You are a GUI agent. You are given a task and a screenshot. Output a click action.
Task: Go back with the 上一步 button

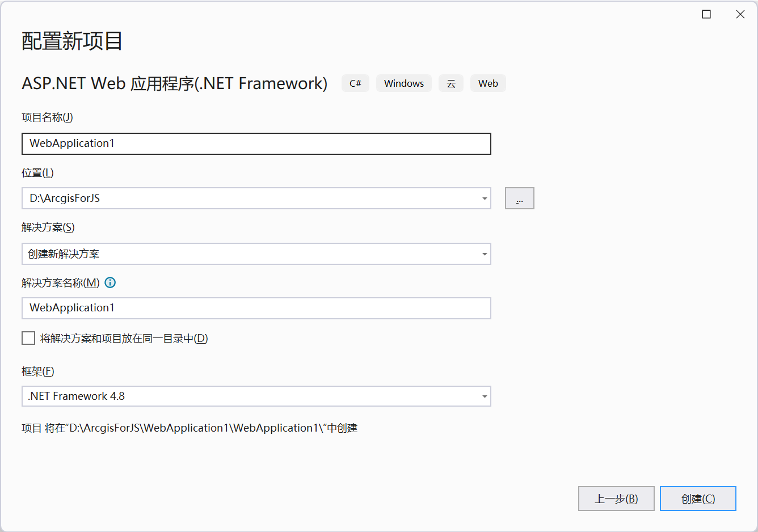pyautogui.click(x=616, y=499)
